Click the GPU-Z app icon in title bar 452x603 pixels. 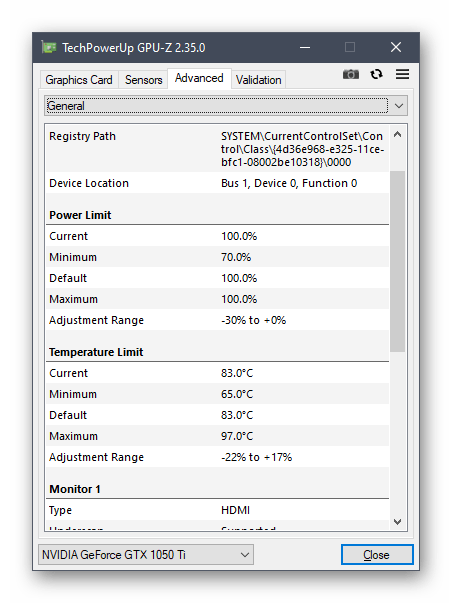pyautogui.click(x=49, y=48)
